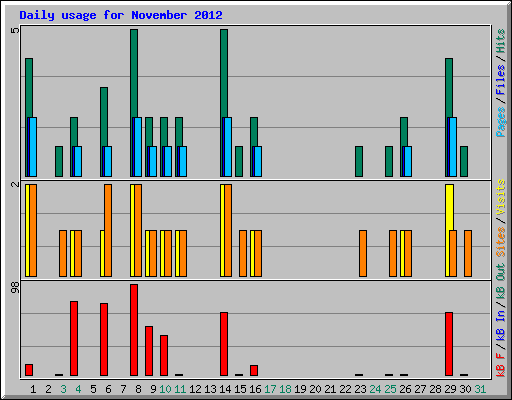
Task: Click the tall green Hits bar for day 8
Action: (x=134, y=73)
